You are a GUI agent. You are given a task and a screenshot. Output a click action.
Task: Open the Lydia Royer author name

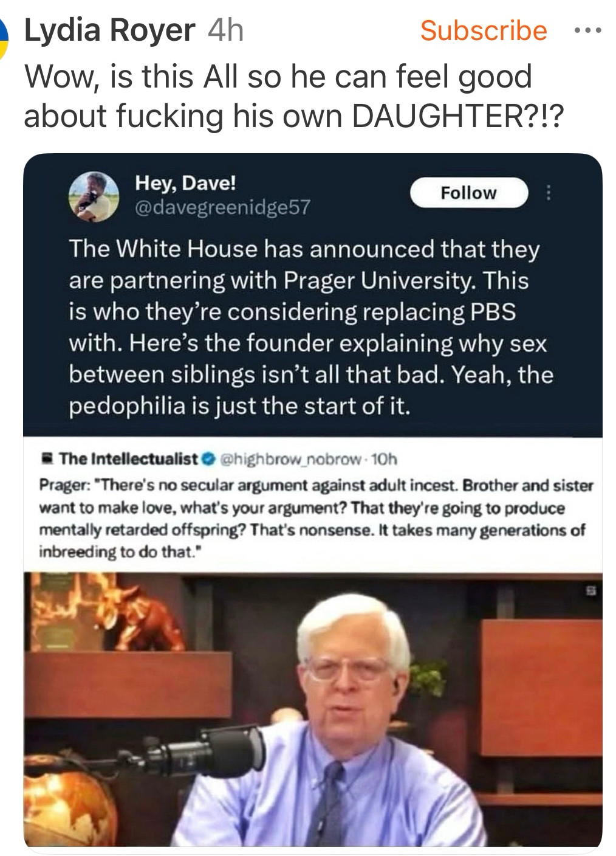[109, 30]
